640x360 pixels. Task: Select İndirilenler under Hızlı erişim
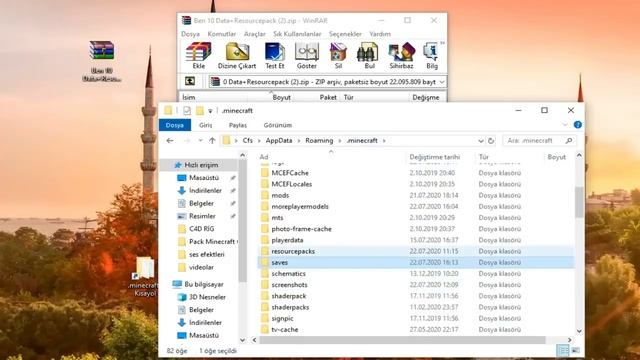point(205,191)
